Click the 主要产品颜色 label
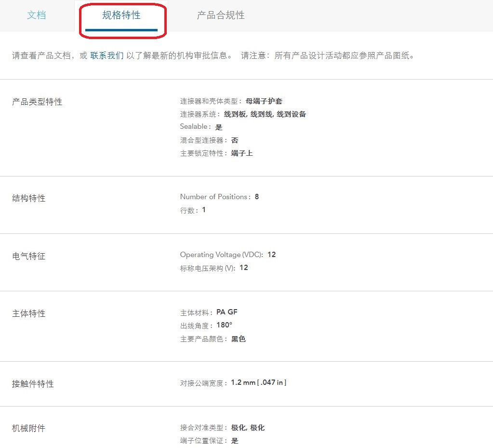Screen dimensions: 493x448 click(x=203, y=339)
